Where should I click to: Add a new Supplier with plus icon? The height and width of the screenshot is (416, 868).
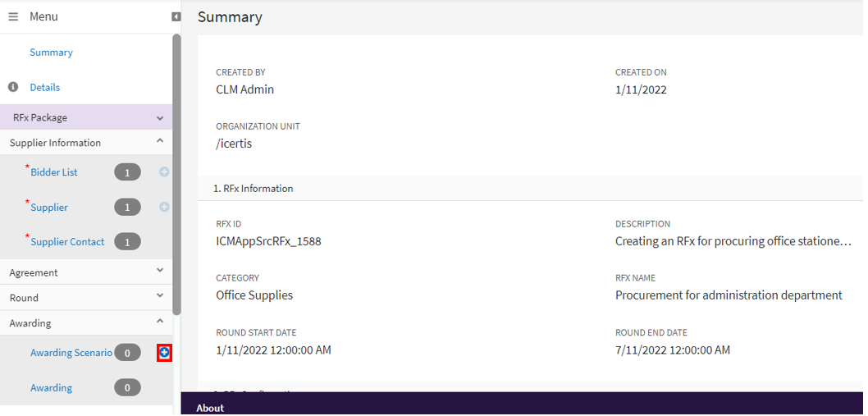164,207
